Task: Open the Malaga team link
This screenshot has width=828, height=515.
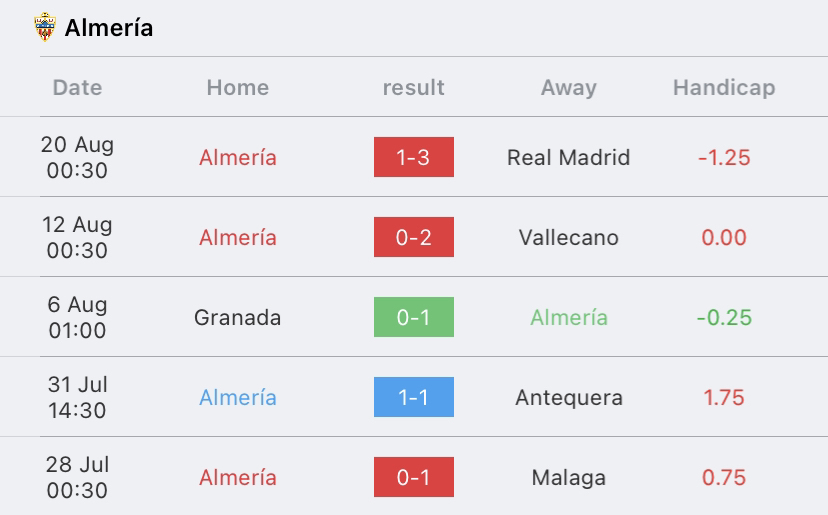Action: pos(569,478)
